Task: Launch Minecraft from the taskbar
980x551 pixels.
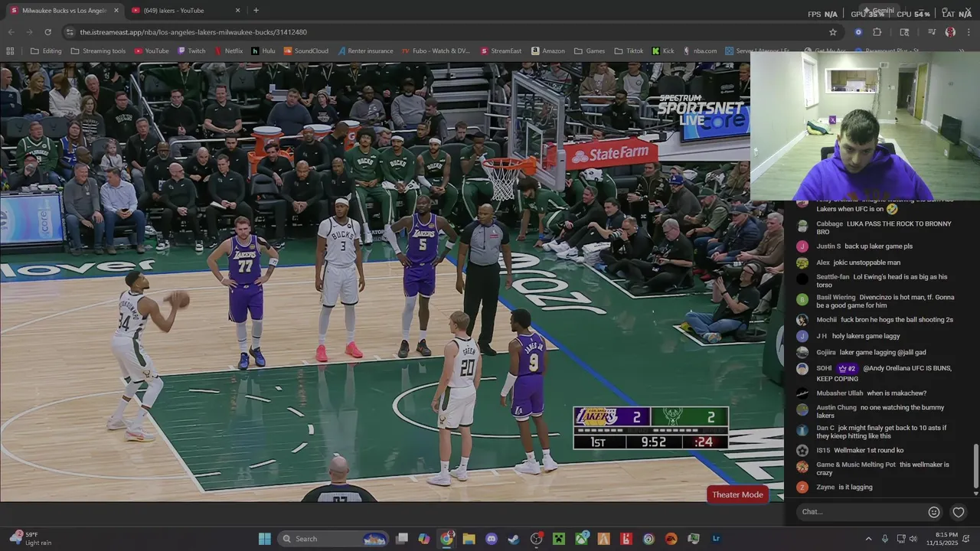Action: (x=559, y=539)
